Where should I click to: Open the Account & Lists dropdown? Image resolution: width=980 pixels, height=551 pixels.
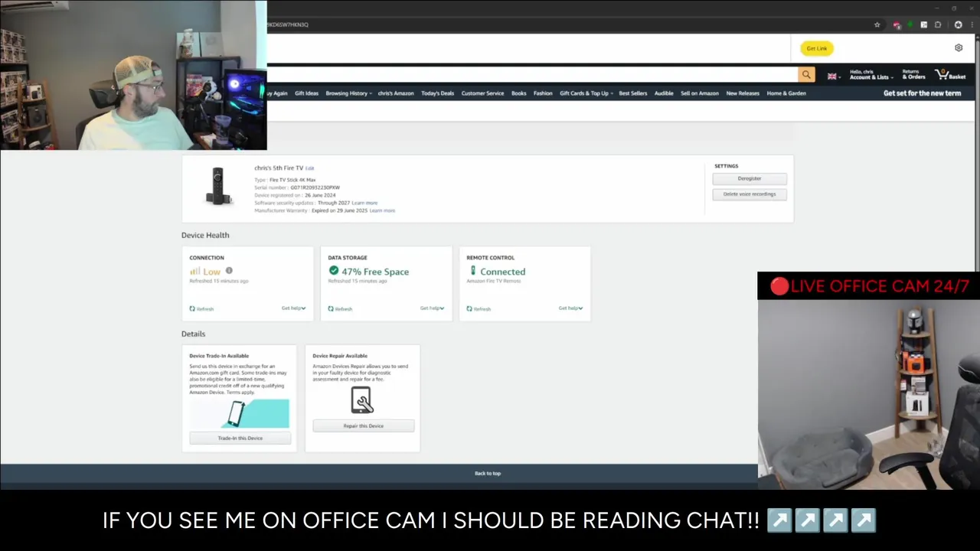point(871,75)
